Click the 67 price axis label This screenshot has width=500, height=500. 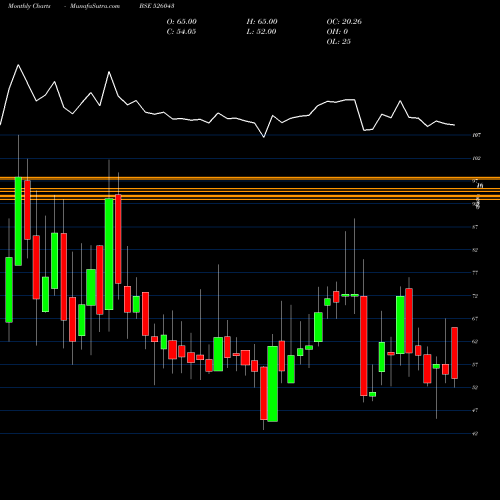475,319
